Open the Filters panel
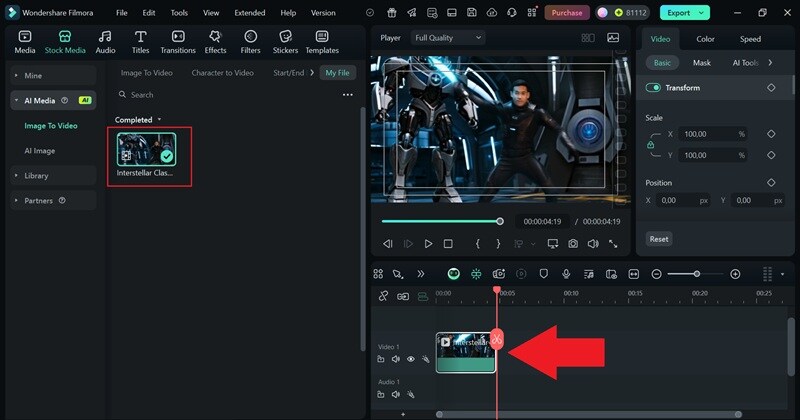The image size is (800, 420). pyautogui.click(x=250, y=42)
